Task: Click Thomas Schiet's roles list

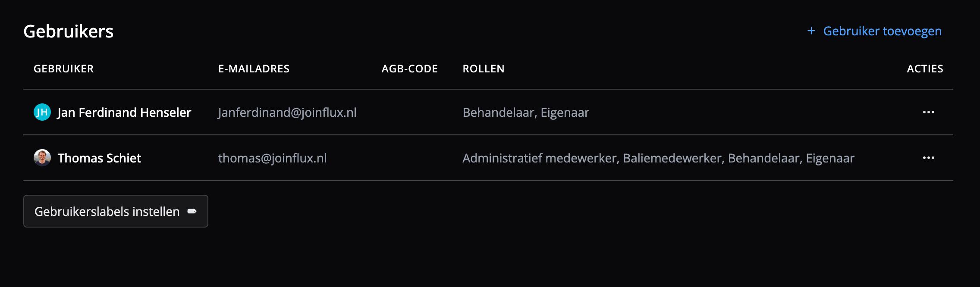Action: click(658, 158)
